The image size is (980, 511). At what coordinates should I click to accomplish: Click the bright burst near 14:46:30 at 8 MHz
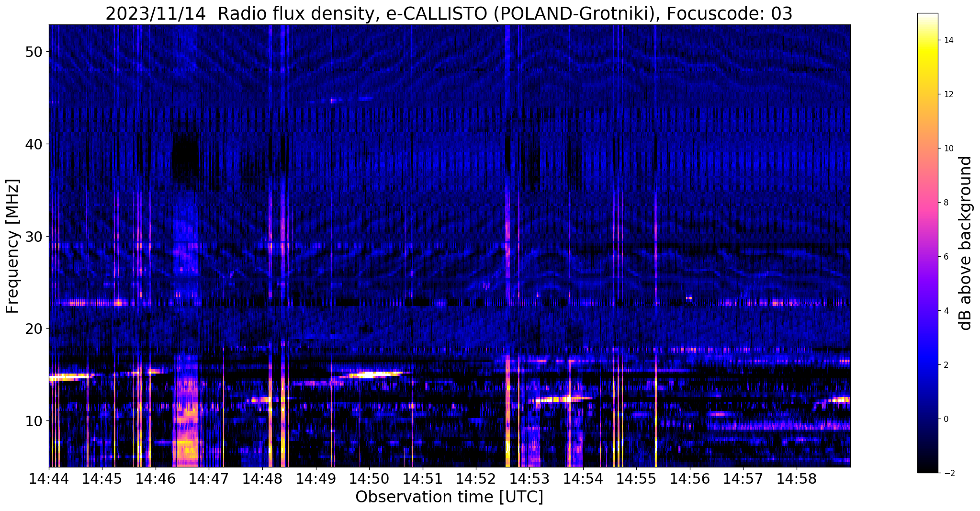(186, 439)
